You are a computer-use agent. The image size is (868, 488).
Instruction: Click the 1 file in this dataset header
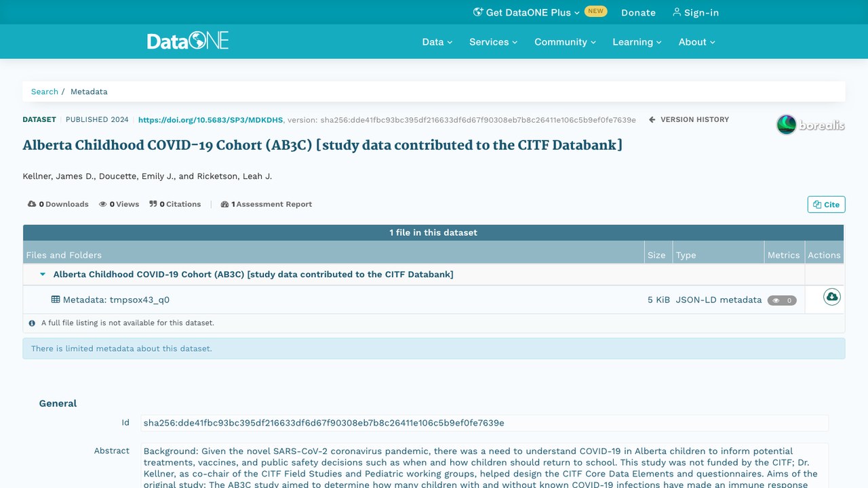pyautogui.click(x=433, y=232)
